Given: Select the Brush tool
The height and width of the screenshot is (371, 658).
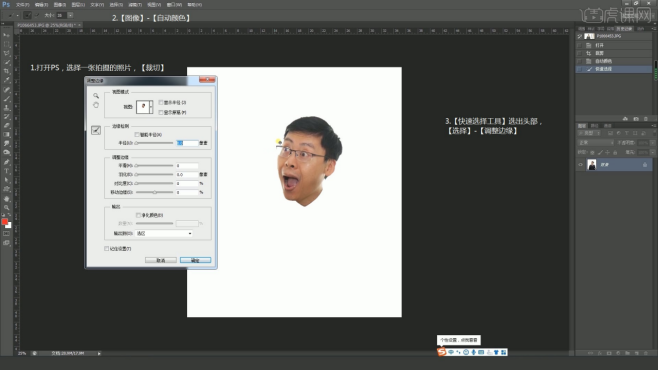Looking at the screenshot, I should coord(6,99).
